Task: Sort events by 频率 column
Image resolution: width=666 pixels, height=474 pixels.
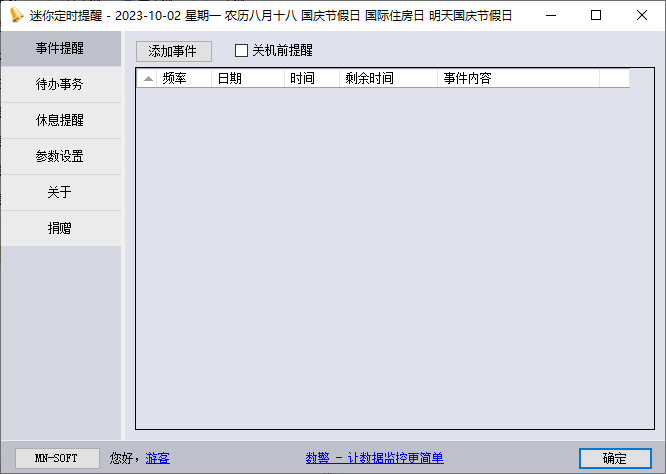Action: click(175, 78)
